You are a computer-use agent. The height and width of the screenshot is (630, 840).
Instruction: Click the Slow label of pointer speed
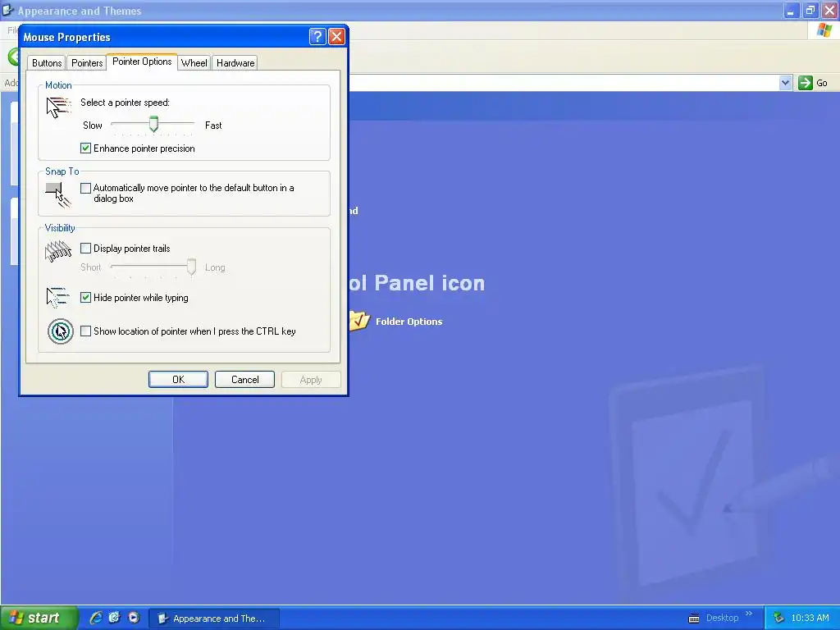pyautogui.click(x=92, y=126)
